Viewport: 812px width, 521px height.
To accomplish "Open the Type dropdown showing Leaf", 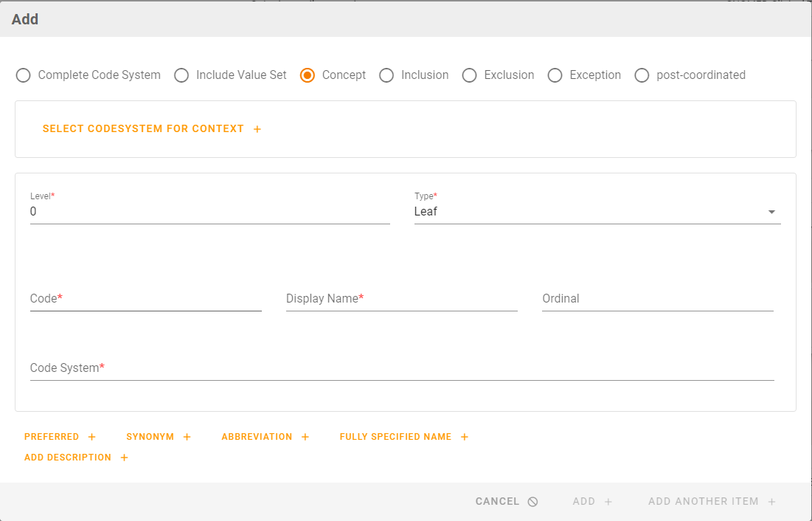I will pos(771,212).
